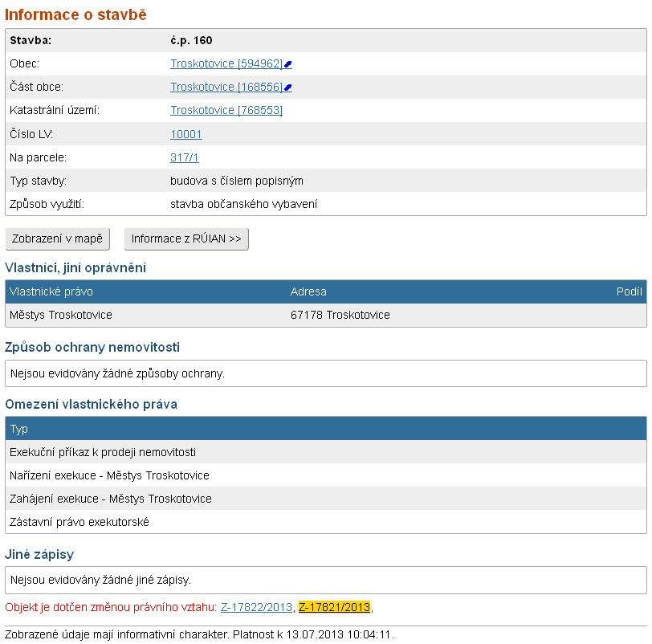Select the owner row Městys Troskotovice
Image resolution: width=652 pixels, height=644 pixels.
tap(61, 315)
